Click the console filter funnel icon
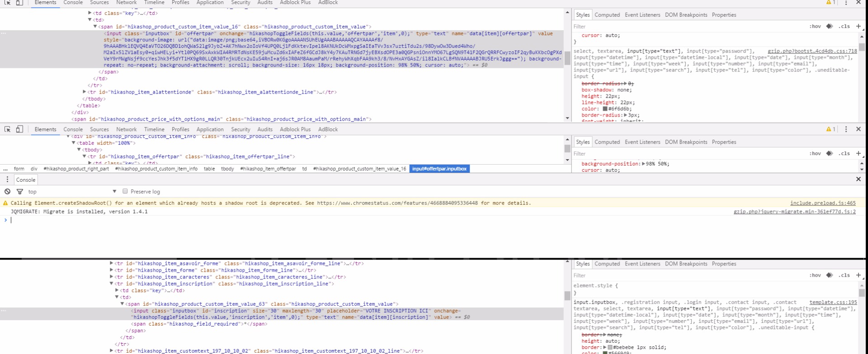 (x=20, y=192)
